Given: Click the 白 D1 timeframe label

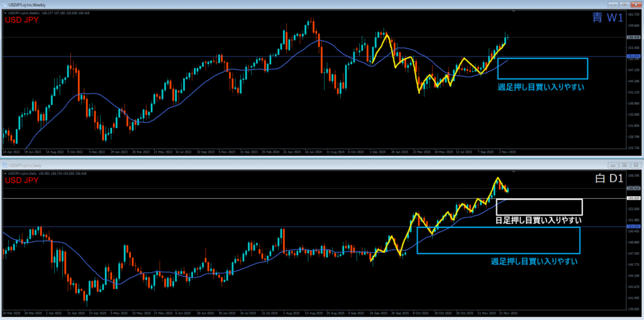Looking at the screenshot, I should pos(608,179).
